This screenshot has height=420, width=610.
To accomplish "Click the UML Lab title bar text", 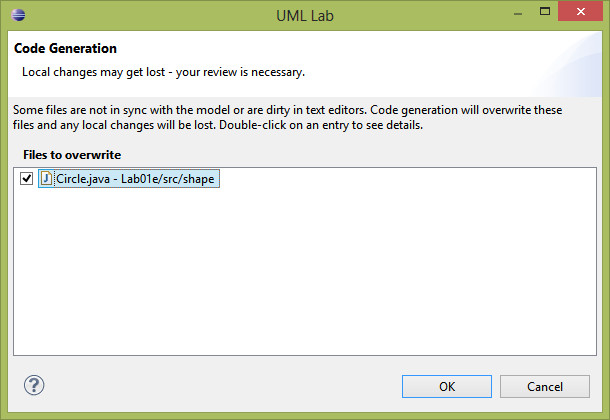I will (305, 16).
